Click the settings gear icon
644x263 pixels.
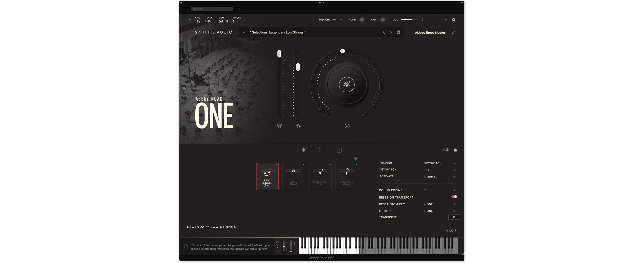(x=454, y=20)
